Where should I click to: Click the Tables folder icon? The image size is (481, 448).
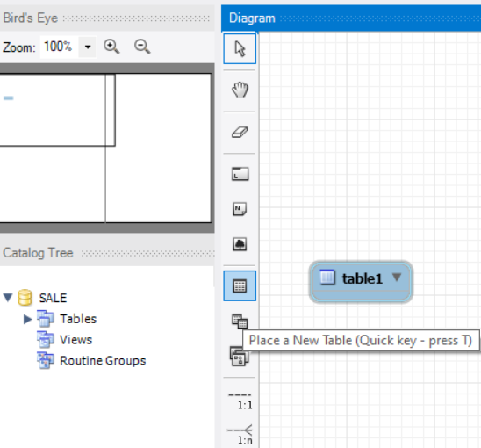point(46,319)
